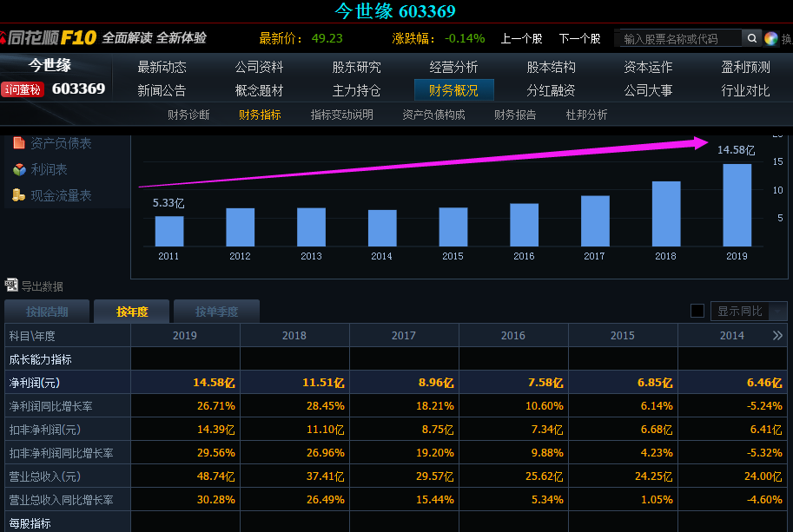
Task: Click the 2019 bar in chart
Action: (737, 205)
